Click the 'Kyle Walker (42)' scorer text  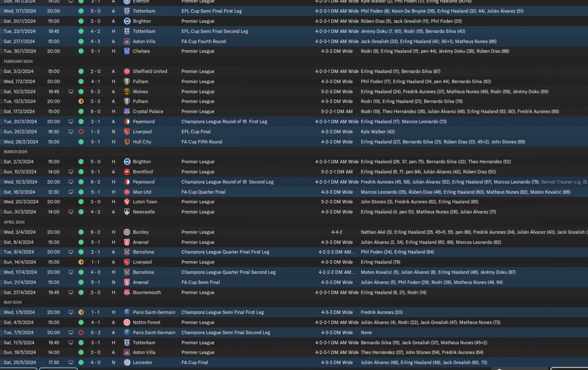pyautogui.click(x=378, y=132)
